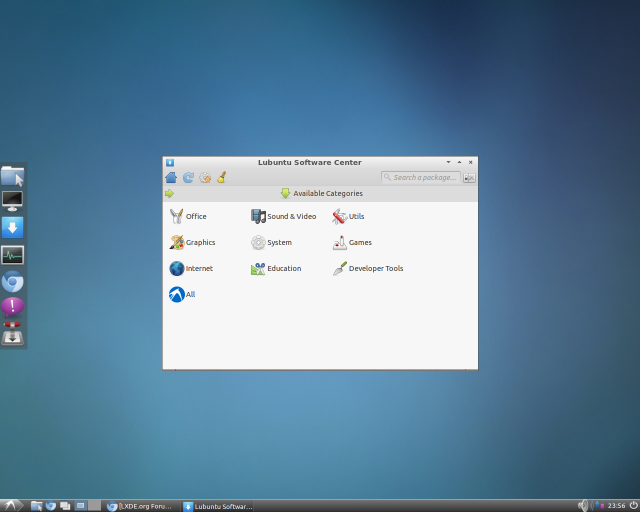The height and width of the screenshot is (512, 640).
Task: Open the Games category
Action: pos(352,243)
